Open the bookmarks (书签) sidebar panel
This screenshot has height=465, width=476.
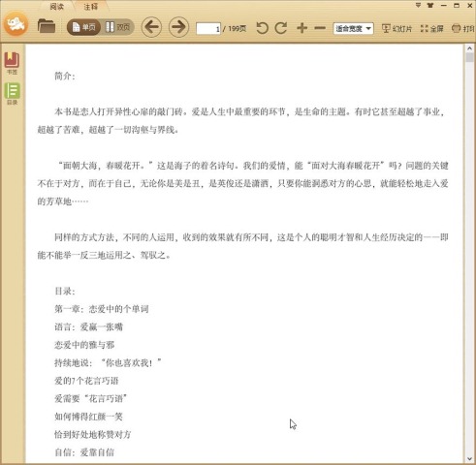(12, 63)
